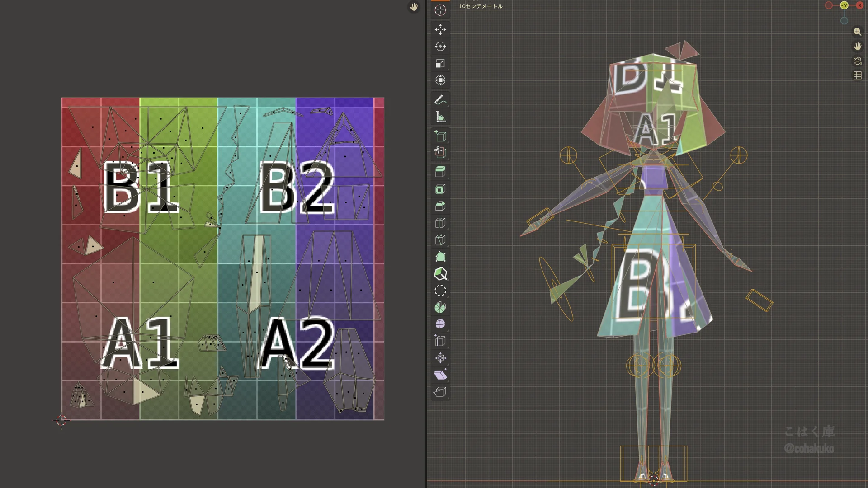Choose the Shear tool

(x=440, y=375)
